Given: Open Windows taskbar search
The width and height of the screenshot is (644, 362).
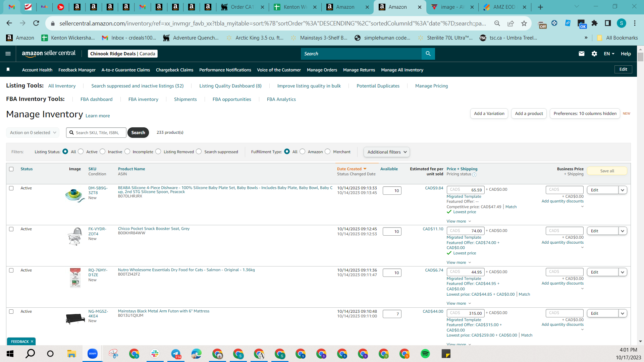Looking at the screenshot, I should tap(30, 354).
